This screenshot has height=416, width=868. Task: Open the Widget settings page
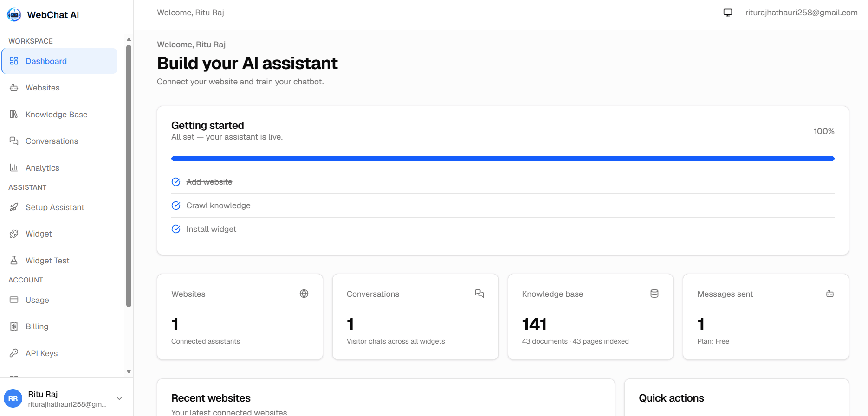pyautogui.click(x=59, y=234)
